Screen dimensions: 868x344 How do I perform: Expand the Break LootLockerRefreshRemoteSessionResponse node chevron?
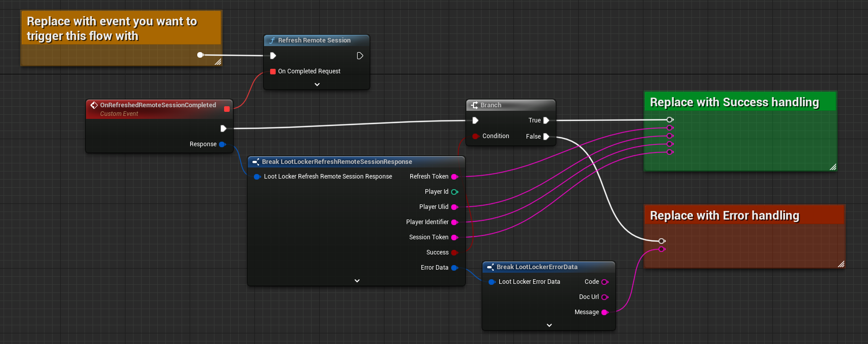pos(357,281)
